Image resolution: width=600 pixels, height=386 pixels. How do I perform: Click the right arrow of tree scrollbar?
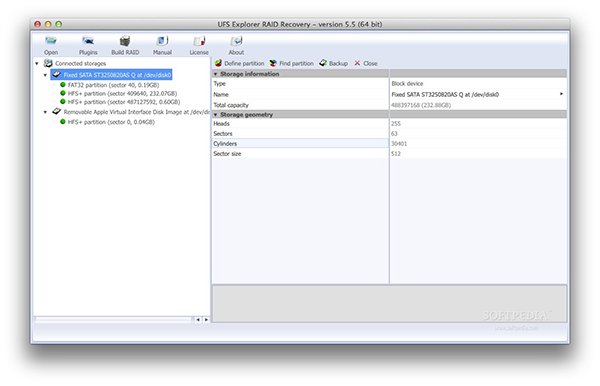pyautogui.click(x=206, y=319)
